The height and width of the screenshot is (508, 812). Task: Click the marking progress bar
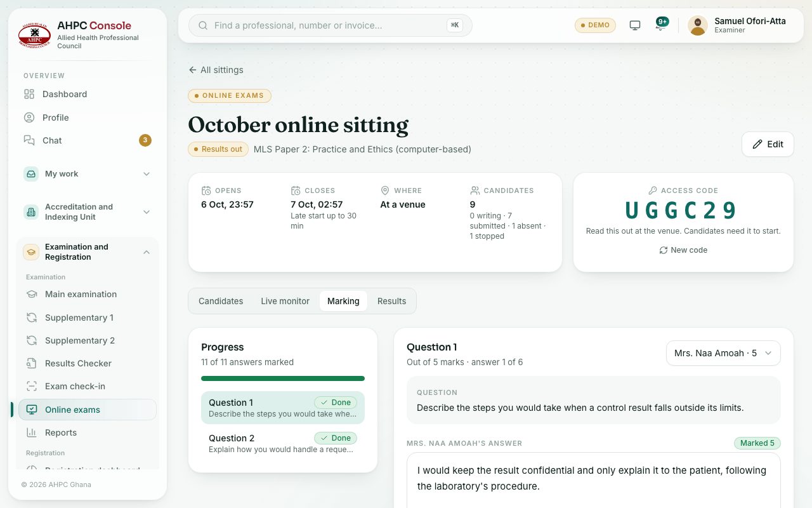click(x=283, y=378)
